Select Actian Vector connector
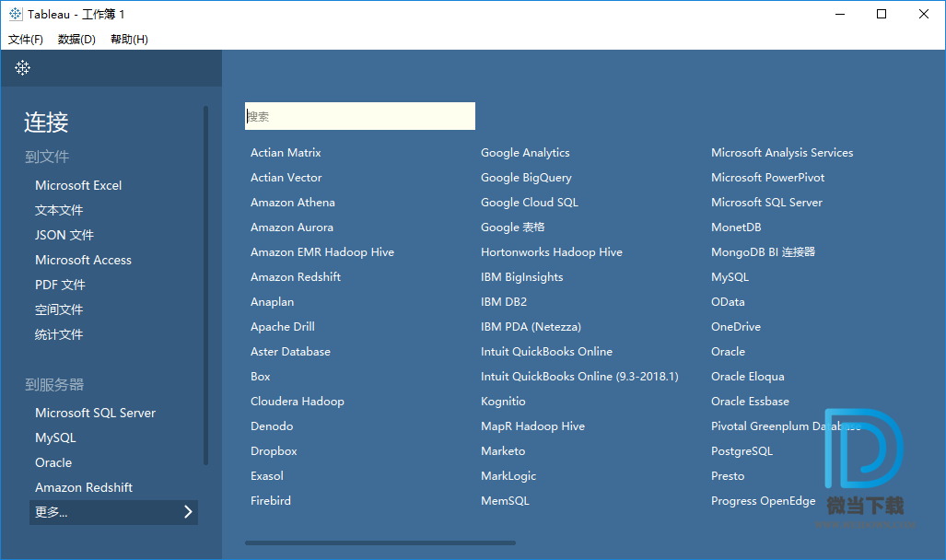 click(x=286, y=178)
